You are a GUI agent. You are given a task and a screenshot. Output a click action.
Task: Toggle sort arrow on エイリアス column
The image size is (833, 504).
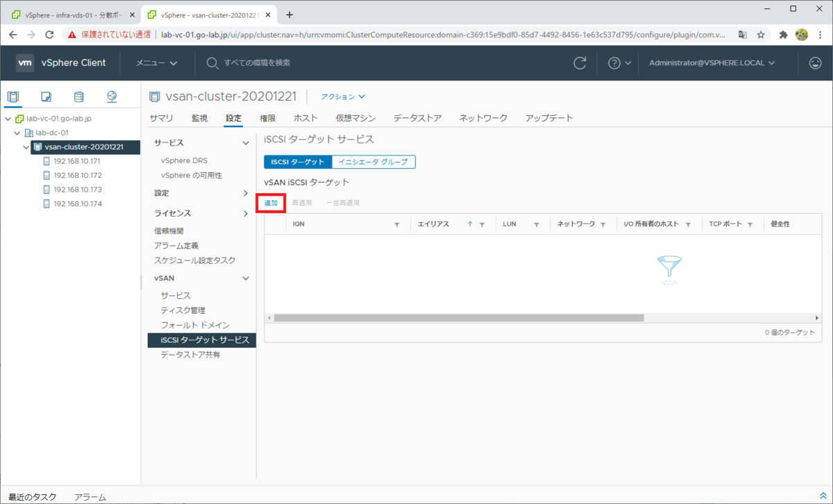[x=470, y=224]
